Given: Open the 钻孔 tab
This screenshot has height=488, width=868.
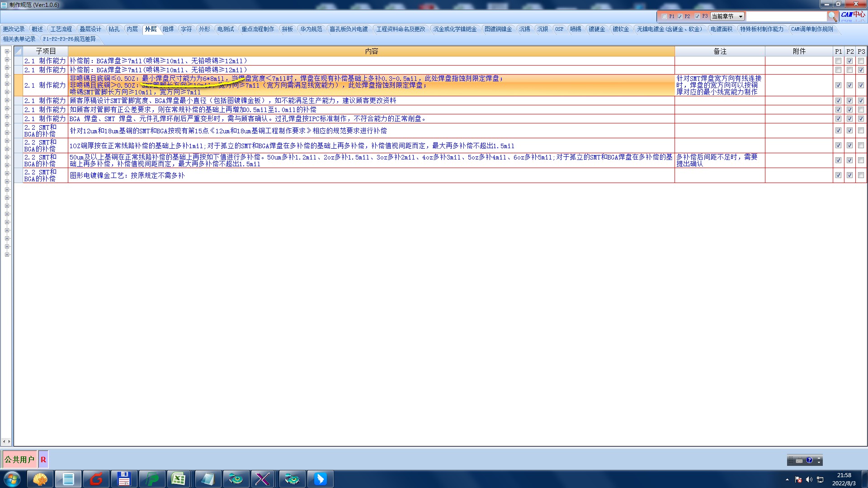Looking at the screenshot, I should [114, 29].
